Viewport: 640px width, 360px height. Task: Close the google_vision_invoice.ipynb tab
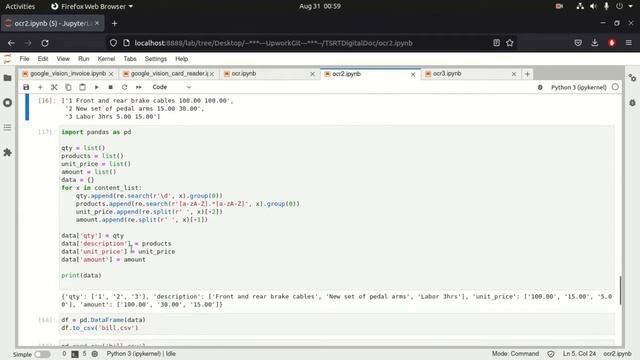(x=111, y=74)
